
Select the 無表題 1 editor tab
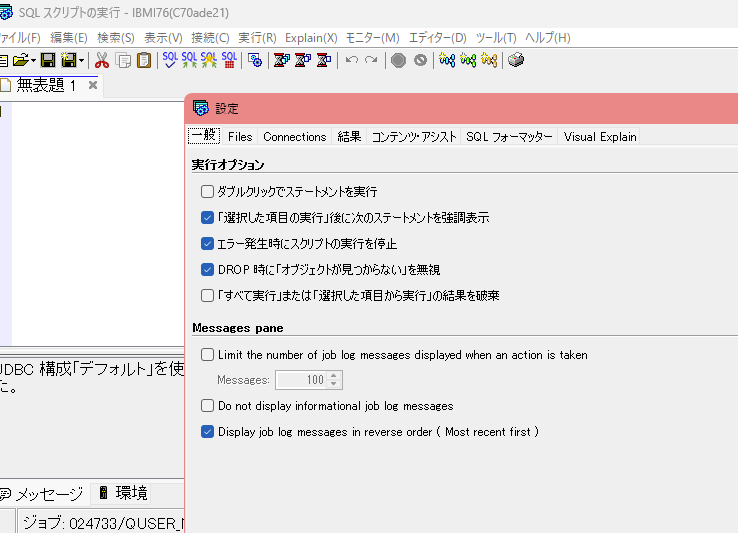coord(46,85)
